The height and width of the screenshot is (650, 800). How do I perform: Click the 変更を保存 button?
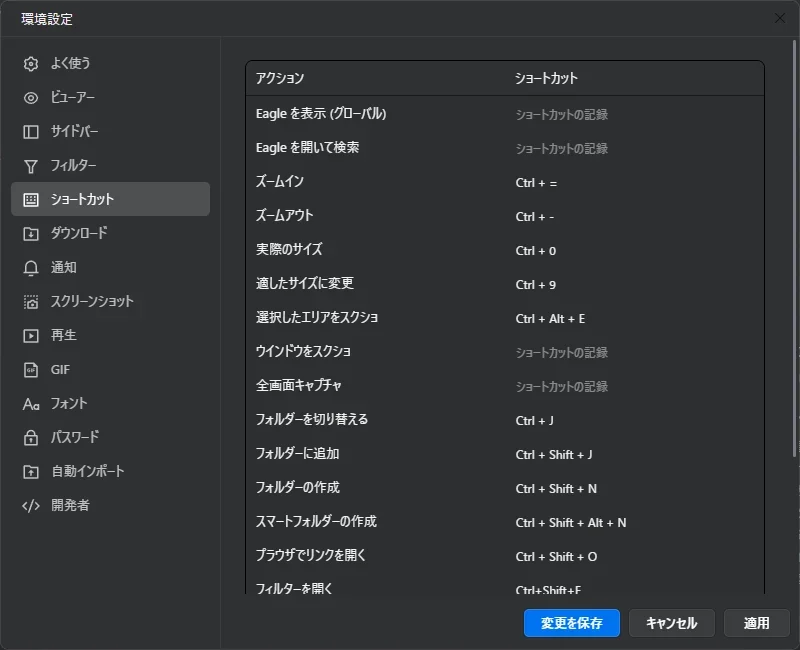click(571, 623)
